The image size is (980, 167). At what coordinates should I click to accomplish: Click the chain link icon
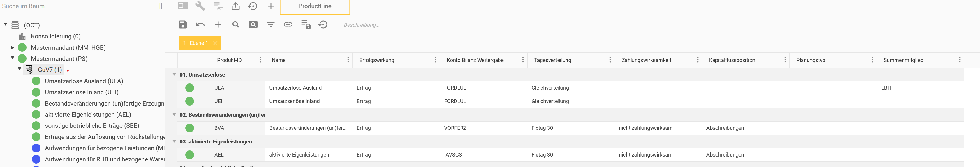288,25
